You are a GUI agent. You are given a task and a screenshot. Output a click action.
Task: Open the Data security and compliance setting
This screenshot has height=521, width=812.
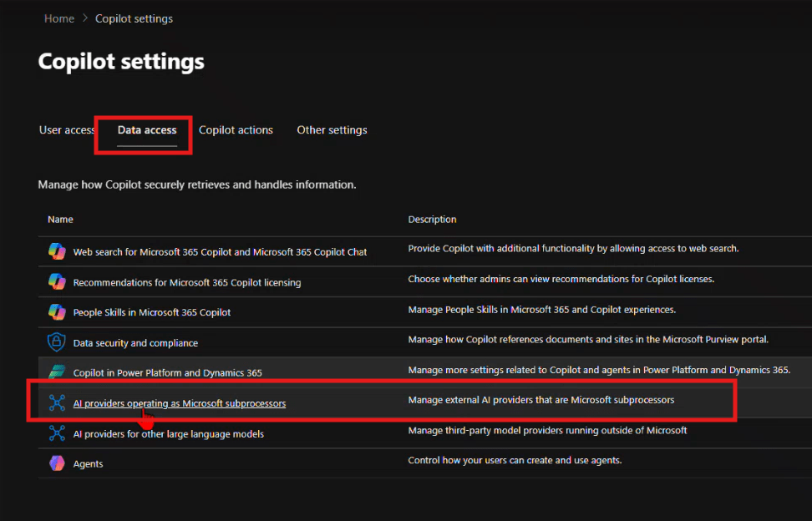pos(135,343)
